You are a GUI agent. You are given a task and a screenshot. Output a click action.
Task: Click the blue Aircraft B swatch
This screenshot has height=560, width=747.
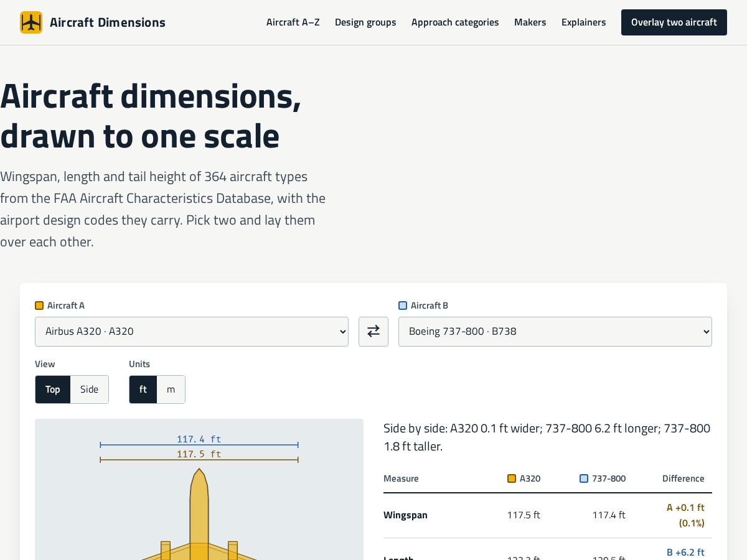(x=403, y=306)
